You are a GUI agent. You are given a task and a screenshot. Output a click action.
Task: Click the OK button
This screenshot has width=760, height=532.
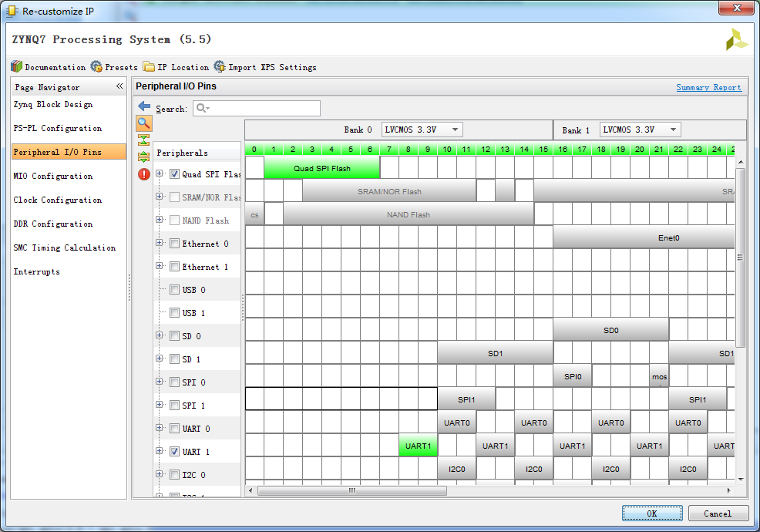(x=652, y=513)
